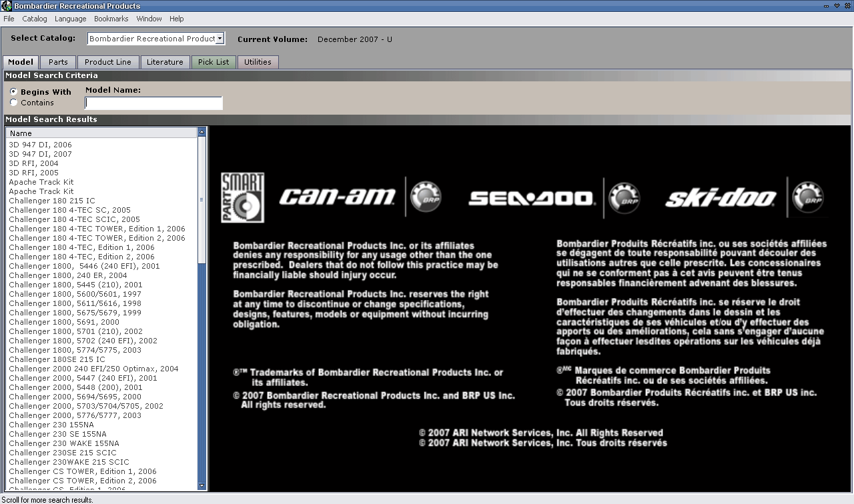Select model Challenger 180 215 IC
Viewport: 854px width, 504px height.
[x=52, y=201]
